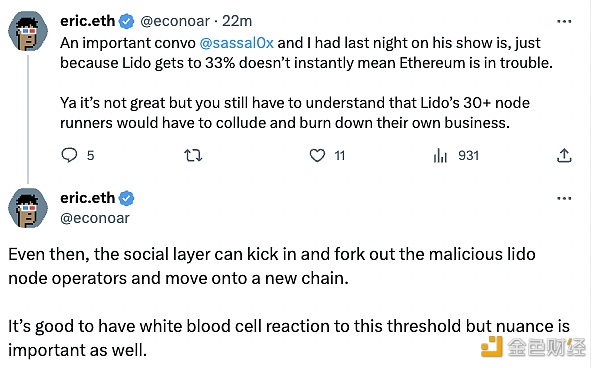Screen dimensions: 597x368
Task: Click the share upload icon
Action: click(564, 155)
